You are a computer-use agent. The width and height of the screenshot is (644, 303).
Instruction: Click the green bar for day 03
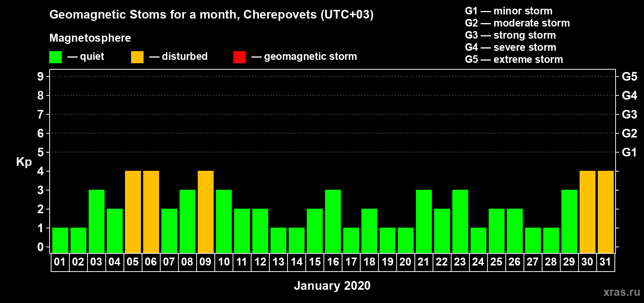(97, 222)
